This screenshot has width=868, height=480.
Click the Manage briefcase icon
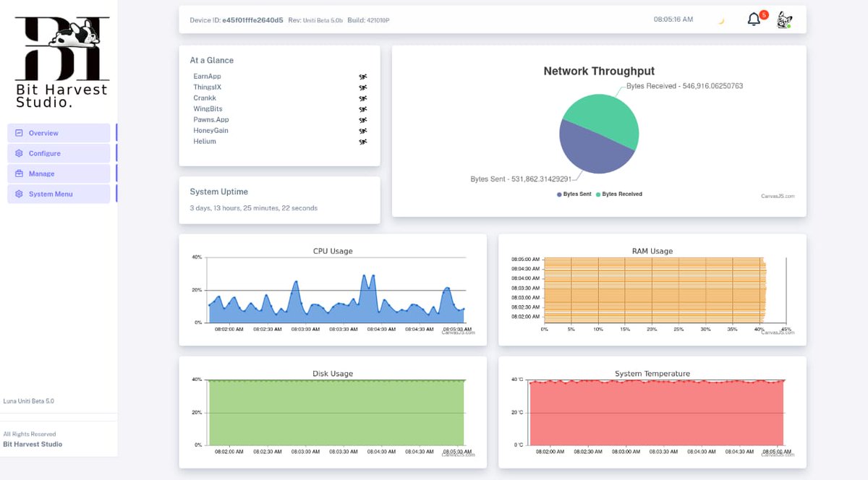tap(19, 173)
